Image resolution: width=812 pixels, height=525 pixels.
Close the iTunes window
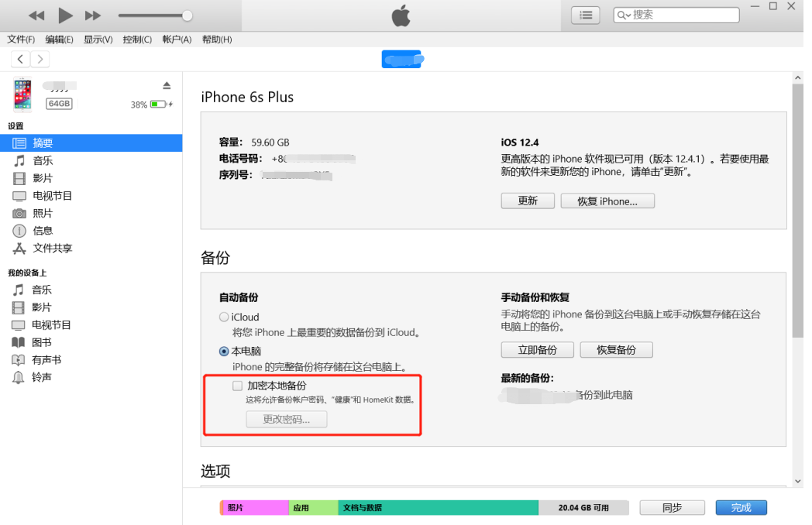[x=791, y=6]
